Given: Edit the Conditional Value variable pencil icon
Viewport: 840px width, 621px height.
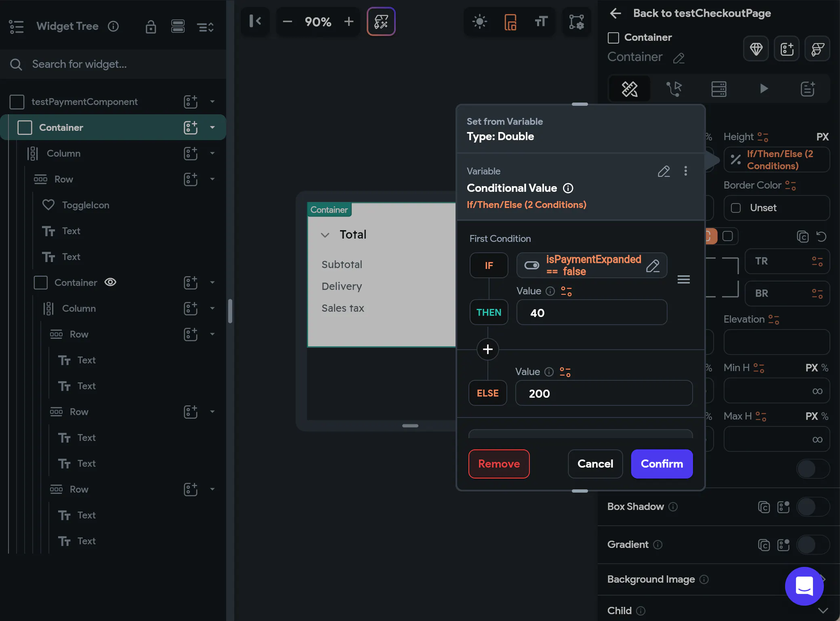Looking at the screenshot, I should [664, 171].
